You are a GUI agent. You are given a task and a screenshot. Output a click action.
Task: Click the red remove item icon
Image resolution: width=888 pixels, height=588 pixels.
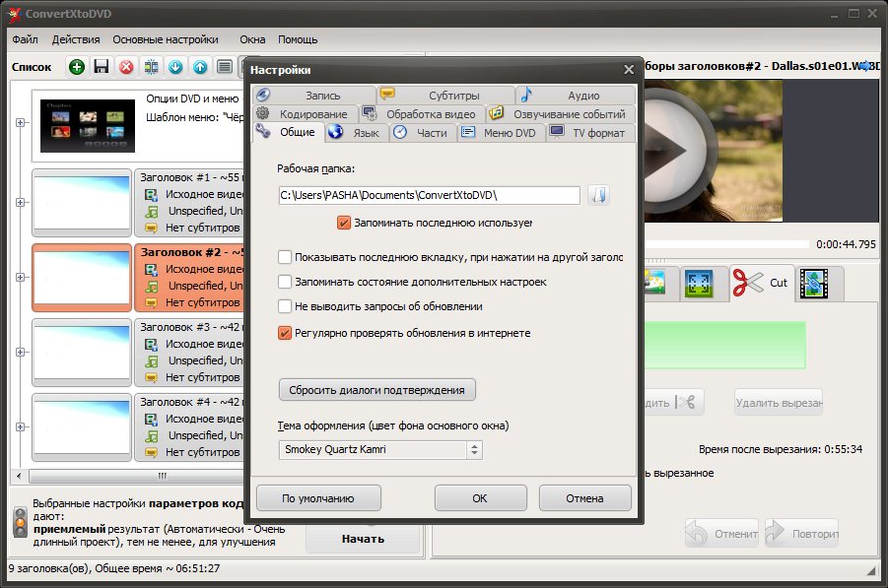tap(126, 67)
